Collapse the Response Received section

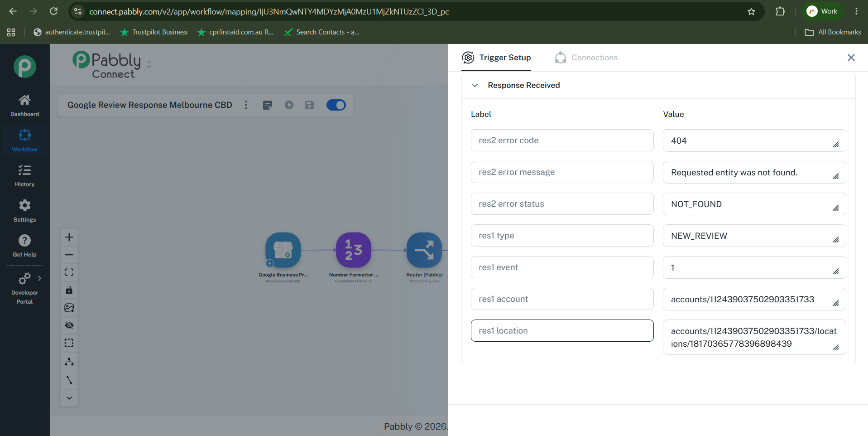[475, 85]
